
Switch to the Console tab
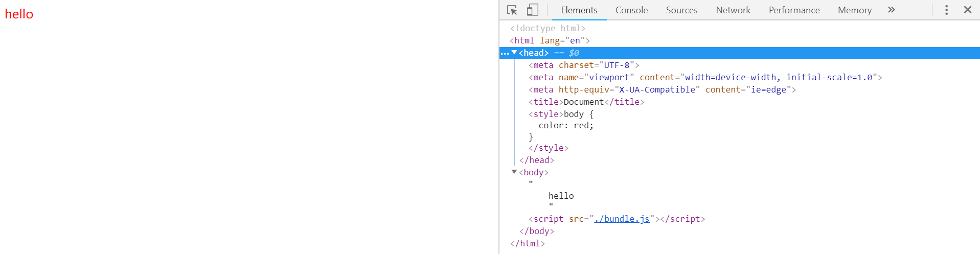[631, 10]
